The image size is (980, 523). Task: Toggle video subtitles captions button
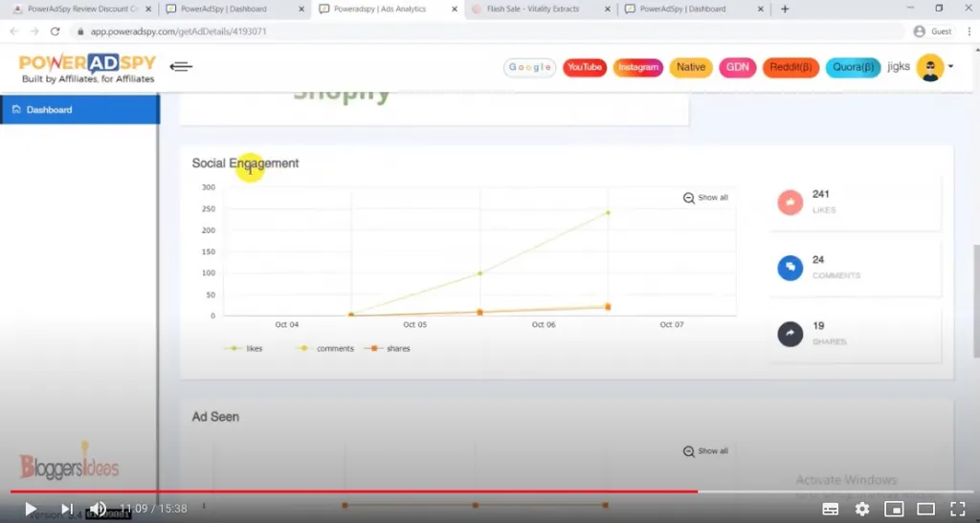831,509
